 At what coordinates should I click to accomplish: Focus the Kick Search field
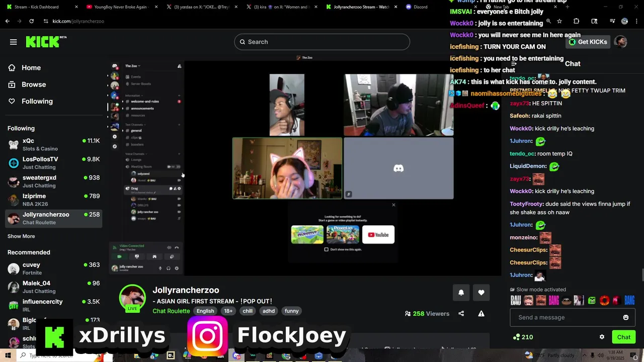(x=322, y=42)
